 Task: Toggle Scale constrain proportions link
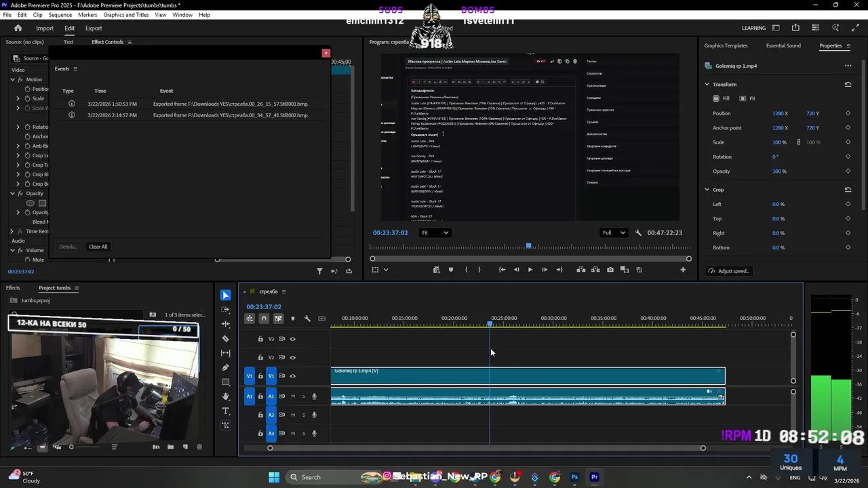click(x=799, y=142)
